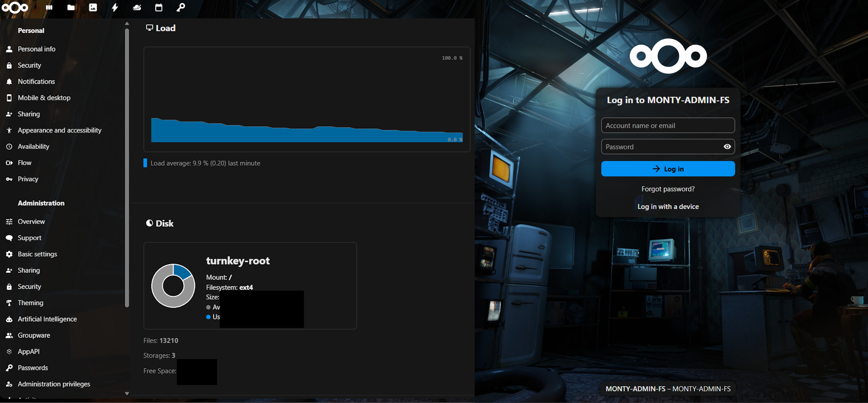
Task: Open the Passwords key icon in top bar
Action: pos(181,8)
